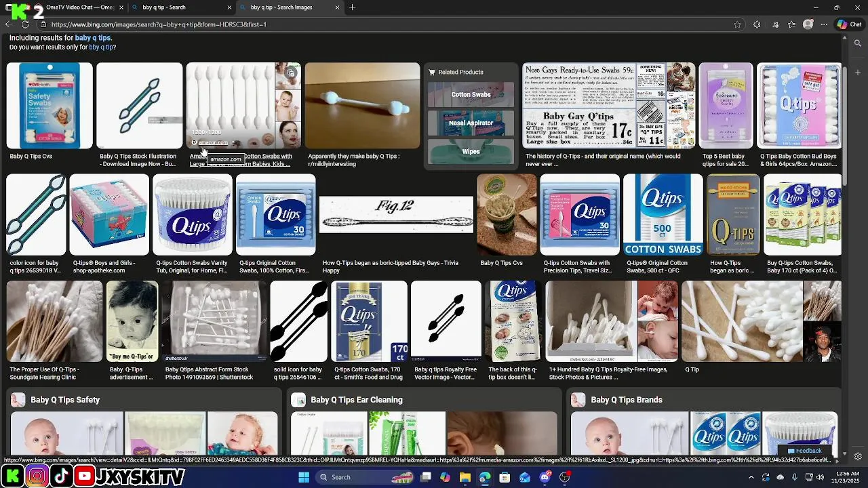Open Task View from the taskbar
The height and width of the screenshot is (488, 868).
[425, 477]
